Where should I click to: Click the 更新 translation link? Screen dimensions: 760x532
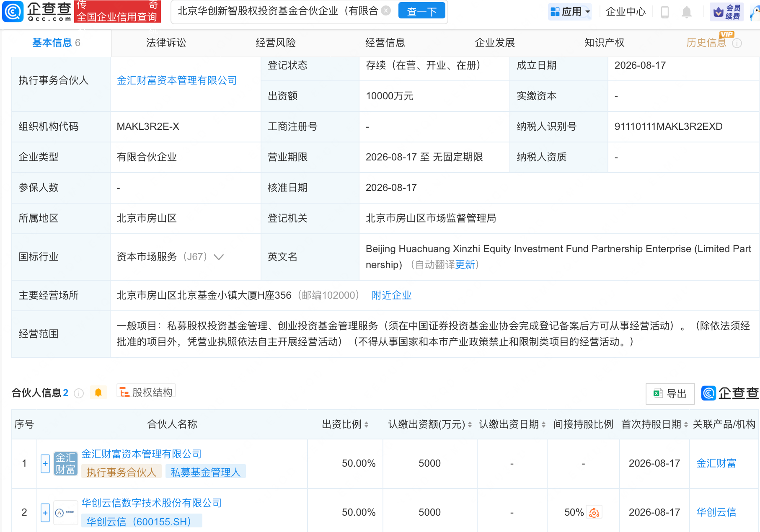pos(465,265)
